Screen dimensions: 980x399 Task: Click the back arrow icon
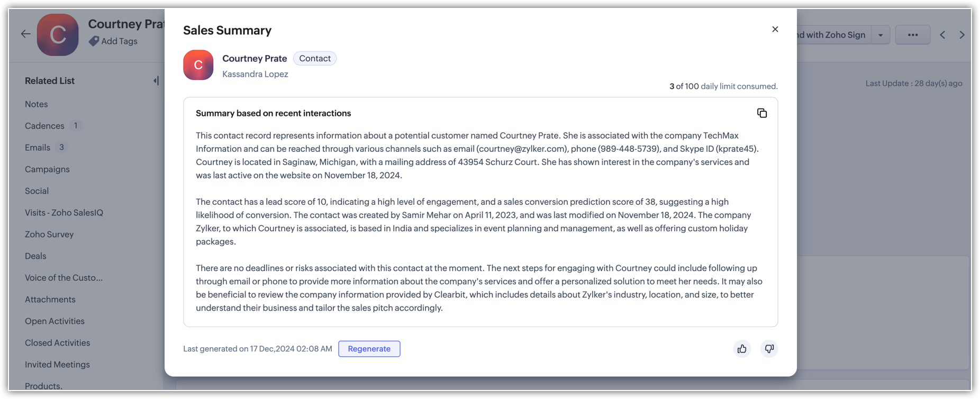point(25,34)
